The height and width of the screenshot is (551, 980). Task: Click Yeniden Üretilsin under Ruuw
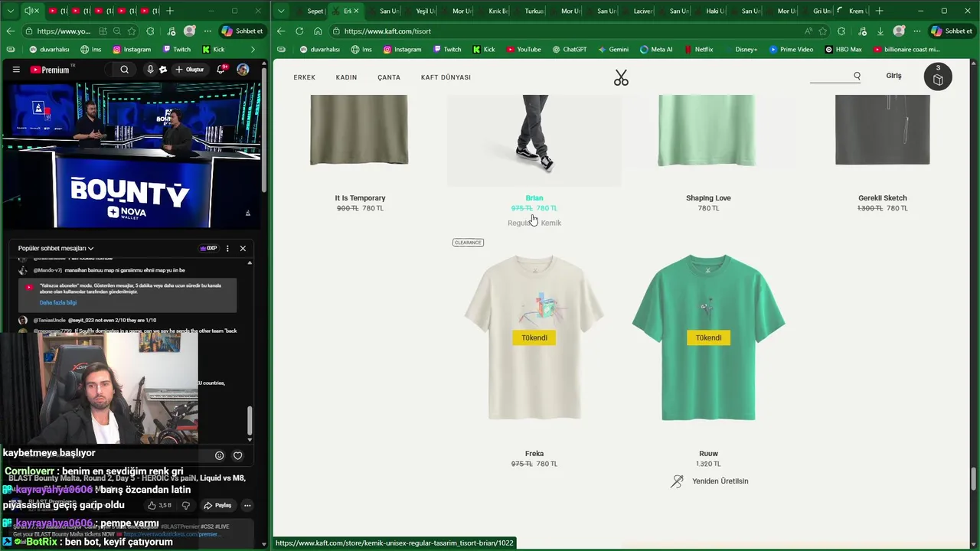pos(720,481)
